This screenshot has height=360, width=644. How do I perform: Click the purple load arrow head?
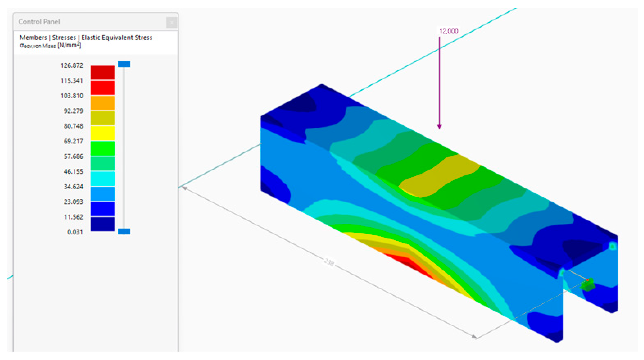pos(439,126)
